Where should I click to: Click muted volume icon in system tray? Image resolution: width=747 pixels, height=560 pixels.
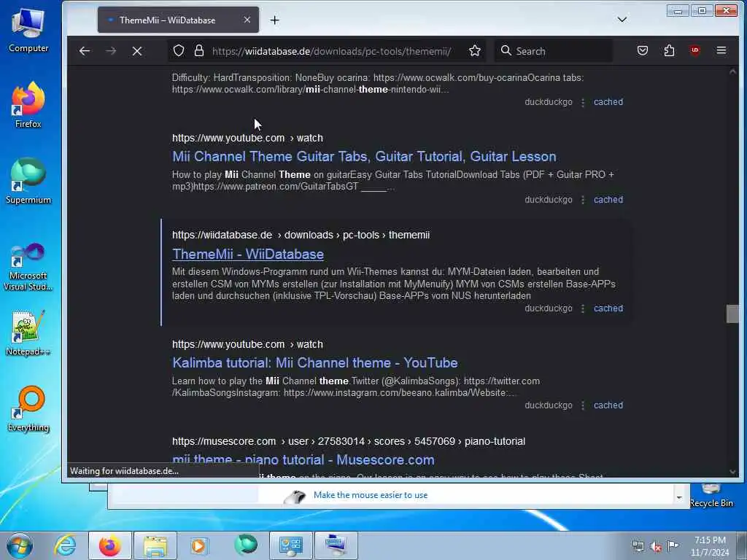coord(656,547)
